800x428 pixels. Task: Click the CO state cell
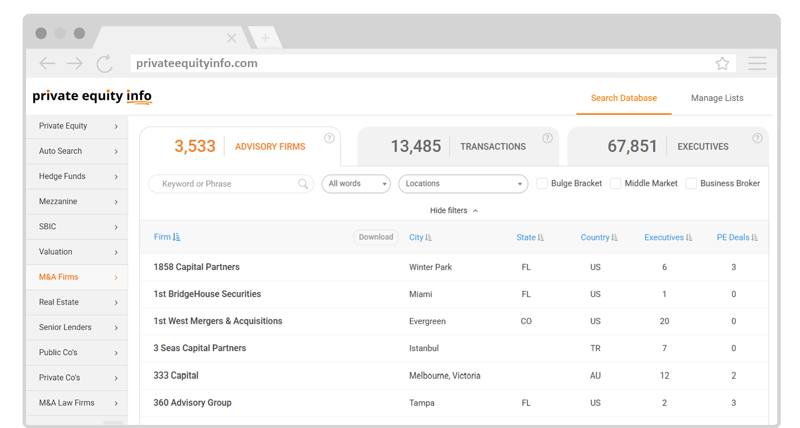pos(526,321)
